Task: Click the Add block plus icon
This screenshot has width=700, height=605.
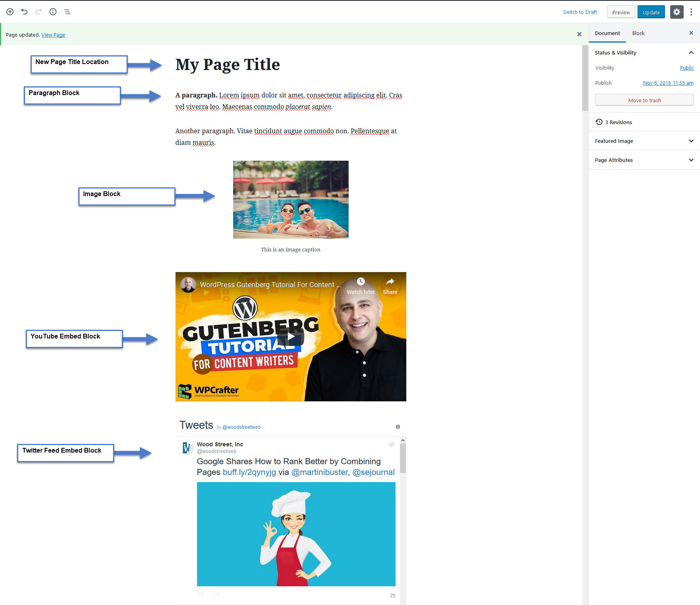Action: (10, 12)
